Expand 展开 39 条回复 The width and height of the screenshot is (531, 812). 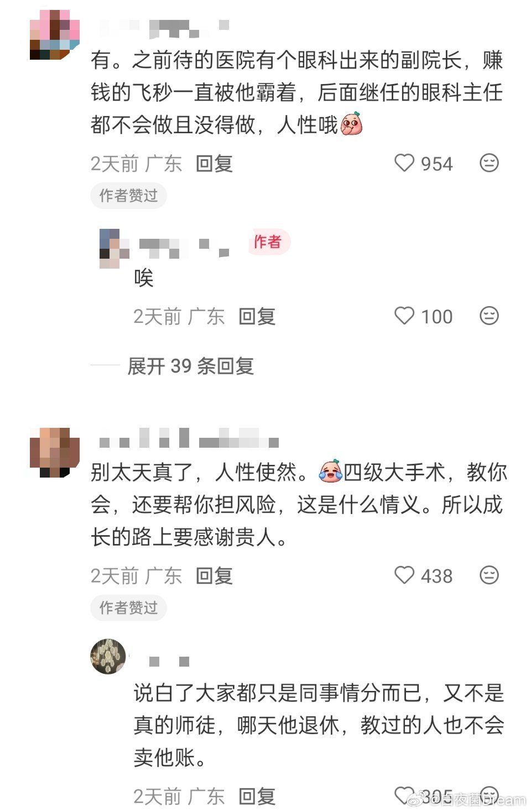pyautogui.click(x=190, y=366)
